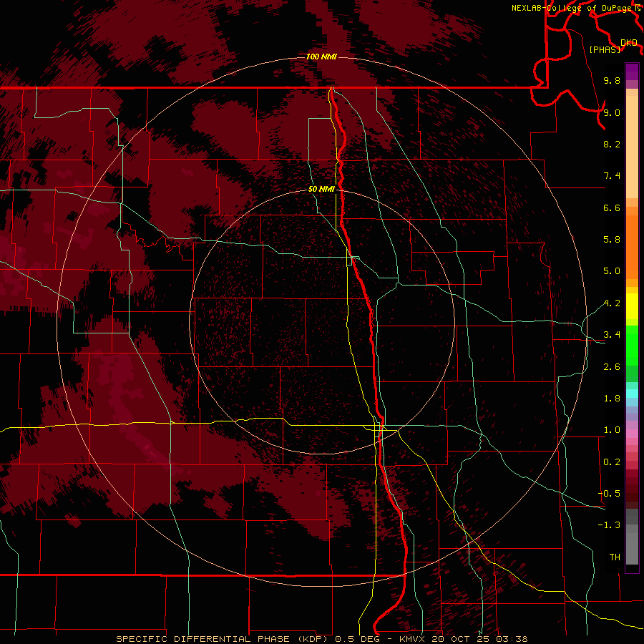This screenshot has width=644, height=644.
Task: Click the [PHAS] units label
Action: (605, 49)
